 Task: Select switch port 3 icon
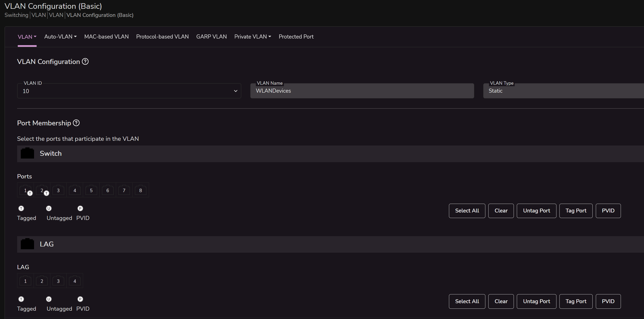pyautogui.click(x=58, y=190)
